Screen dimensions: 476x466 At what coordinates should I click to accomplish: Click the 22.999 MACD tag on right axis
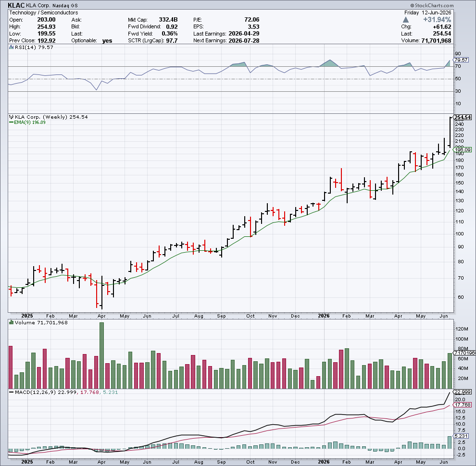463,392
